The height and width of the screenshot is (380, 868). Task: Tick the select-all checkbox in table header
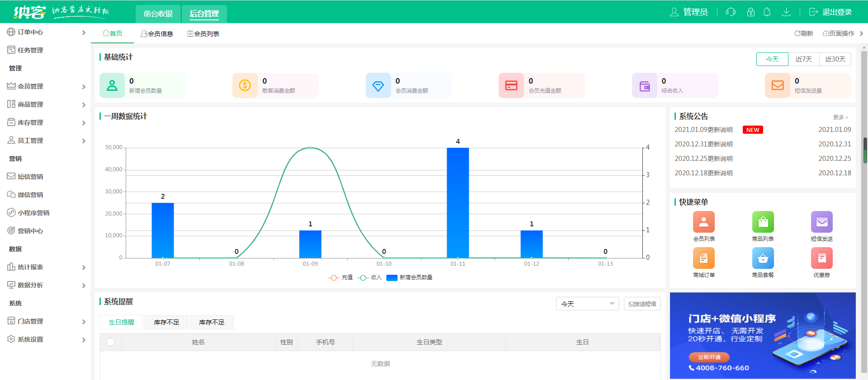111,342
